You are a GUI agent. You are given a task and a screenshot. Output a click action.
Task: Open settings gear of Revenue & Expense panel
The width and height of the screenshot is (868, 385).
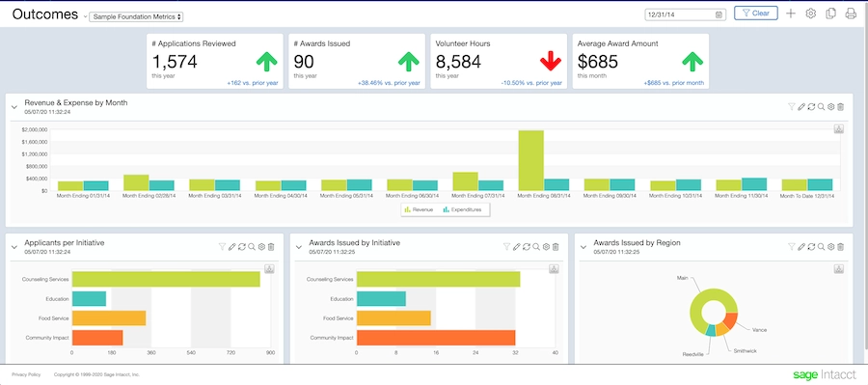(830, 107)
